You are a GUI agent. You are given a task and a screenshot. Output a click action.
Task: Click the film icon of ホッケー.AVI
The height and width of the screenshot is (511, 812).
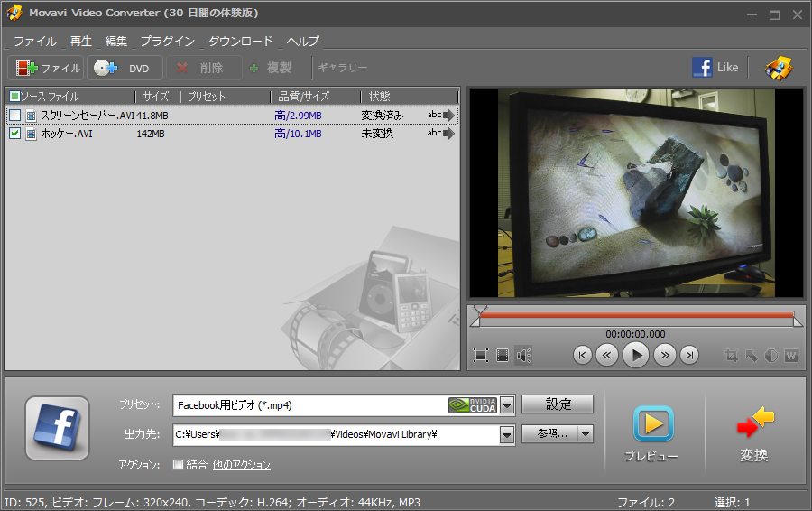click(x=31, y=134)
